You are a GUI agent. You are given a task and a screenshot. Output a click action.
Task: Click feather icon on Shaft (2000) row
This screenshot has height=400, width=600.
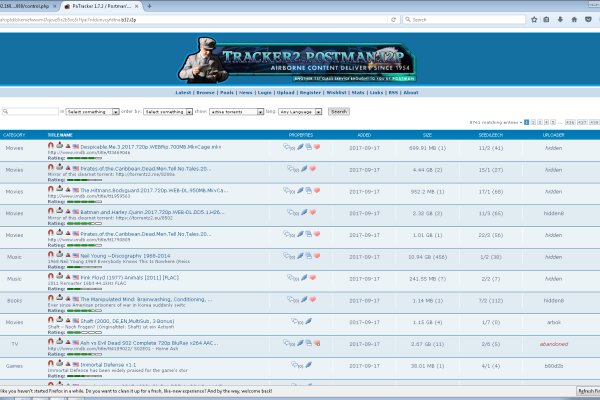(308, 321)
